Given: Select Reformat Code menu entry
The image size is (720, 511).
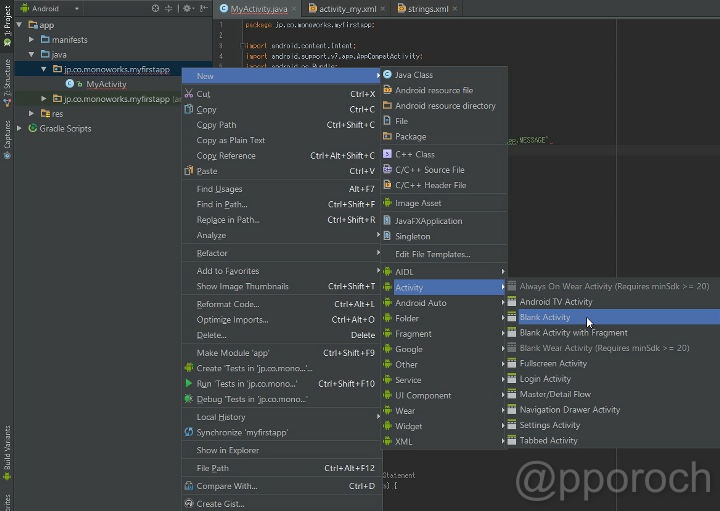Looking at the screenshot, I should 281,304.
